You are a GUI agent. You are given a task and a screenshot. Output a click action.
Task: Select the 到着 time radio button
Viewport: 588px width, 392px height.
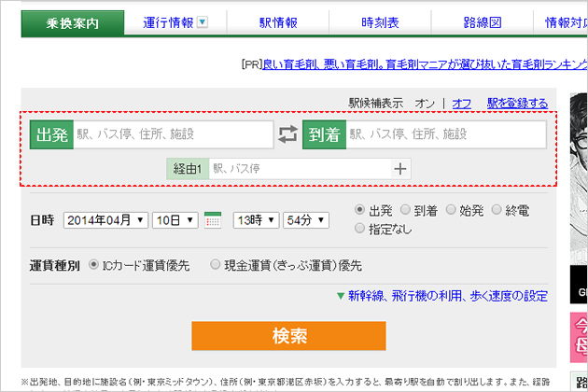coord(405,210)
